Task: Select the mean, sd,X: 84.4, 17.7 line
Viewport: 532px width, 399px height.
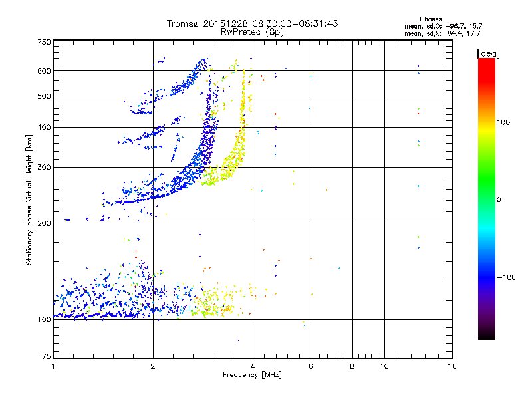Action: click(x=442, y=33)
